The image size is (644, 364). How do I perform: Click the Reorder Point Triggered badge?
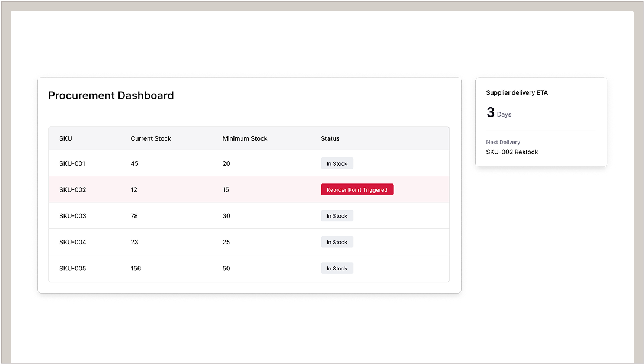357,190
